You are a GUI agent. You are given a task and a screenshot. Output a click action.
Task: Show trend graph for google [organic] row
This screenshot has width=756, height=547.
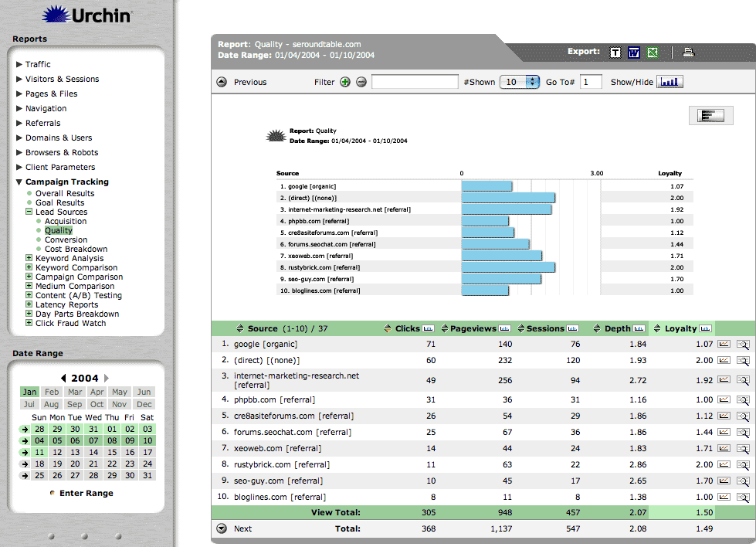click(724, 345)
